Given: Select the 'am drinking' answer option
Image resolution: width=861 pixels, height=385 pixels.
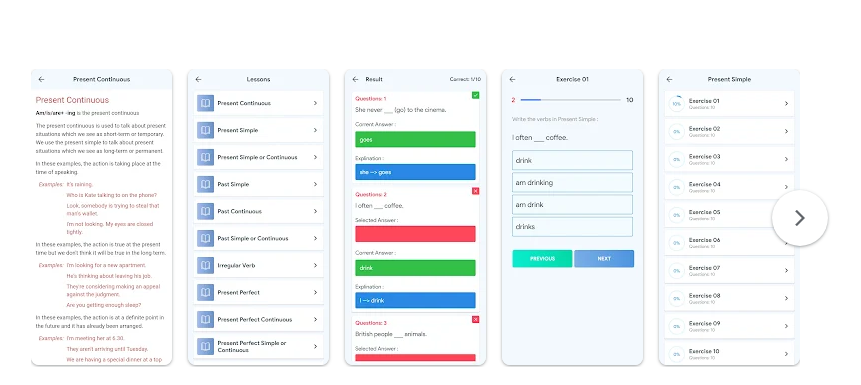Looking at the screenshot, I should [572, 182].
